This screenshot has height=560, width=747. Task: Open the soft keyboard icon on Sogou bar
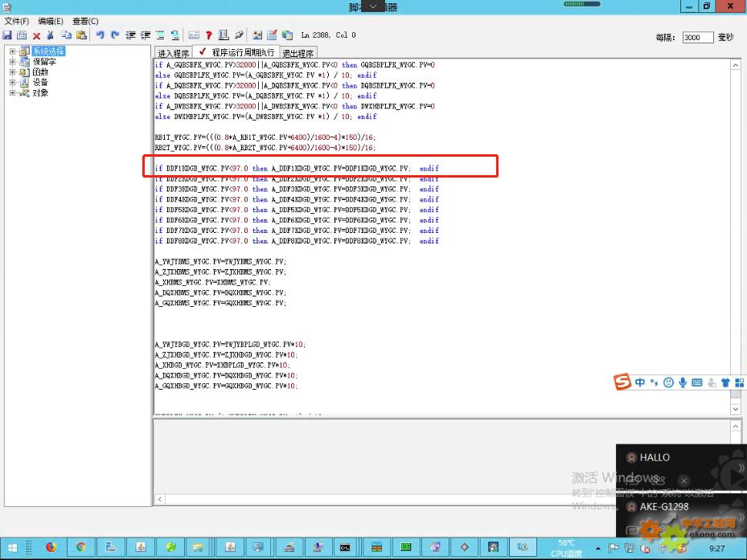click(697, 382)
